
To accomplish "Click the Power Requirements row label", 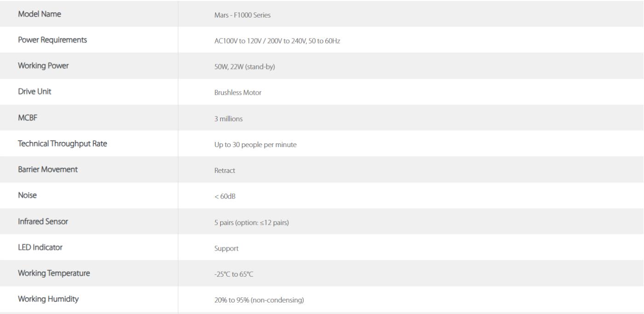I will [52, 40].
